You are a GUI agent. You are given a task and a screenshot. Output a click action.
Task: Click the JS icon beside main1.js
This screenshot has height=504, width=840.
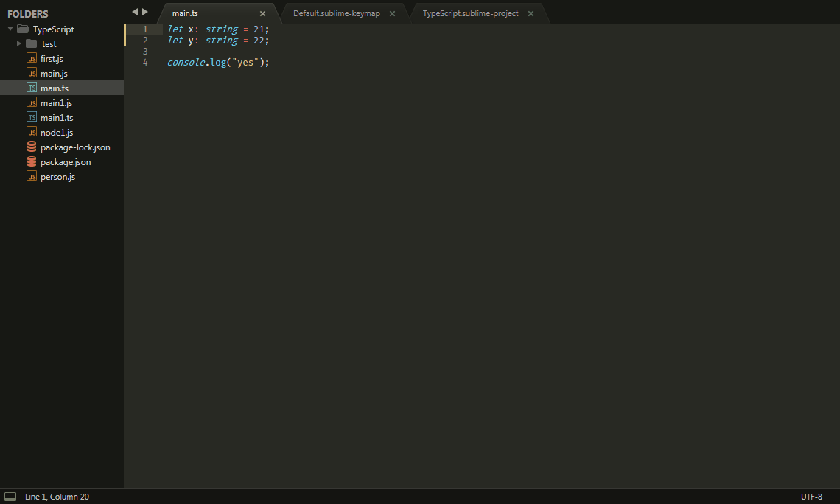(32, 102)
